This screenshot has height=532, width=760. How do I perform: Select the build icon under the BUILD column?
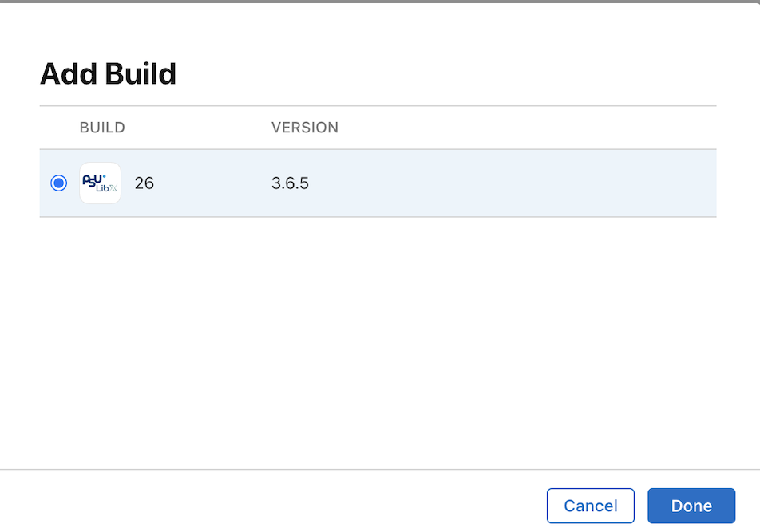pyautogui.click(x=100, y=183)
